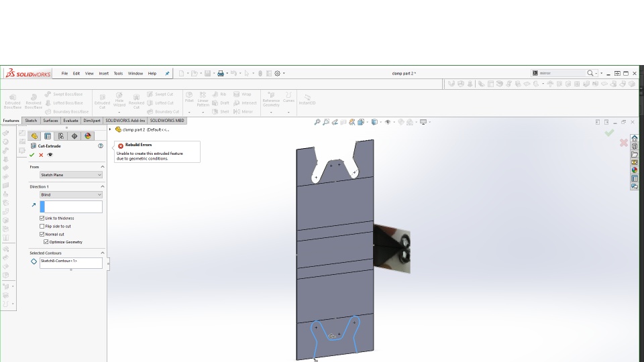Open the Design Library task pane icon
Viewport: 644px width, 362px height.
point(635,146)
